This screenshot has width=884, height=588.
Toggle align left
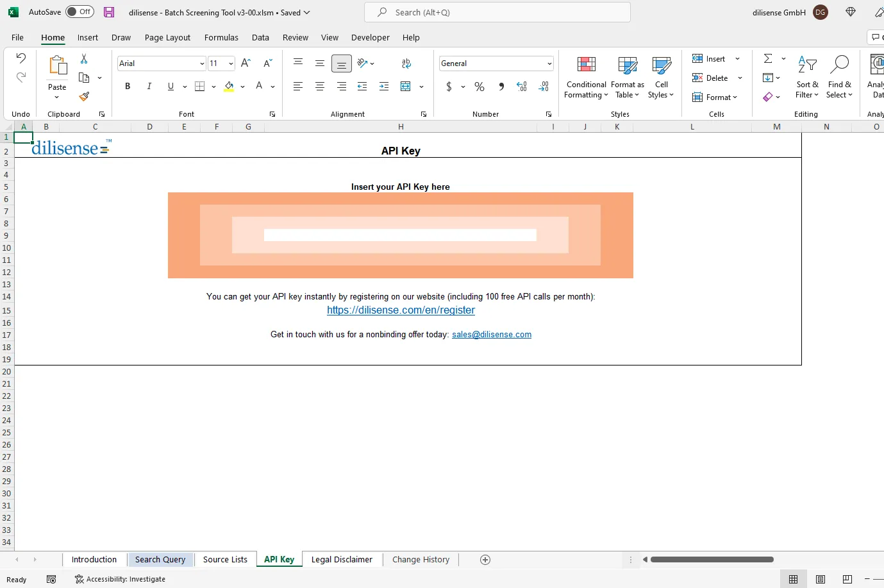298,86
